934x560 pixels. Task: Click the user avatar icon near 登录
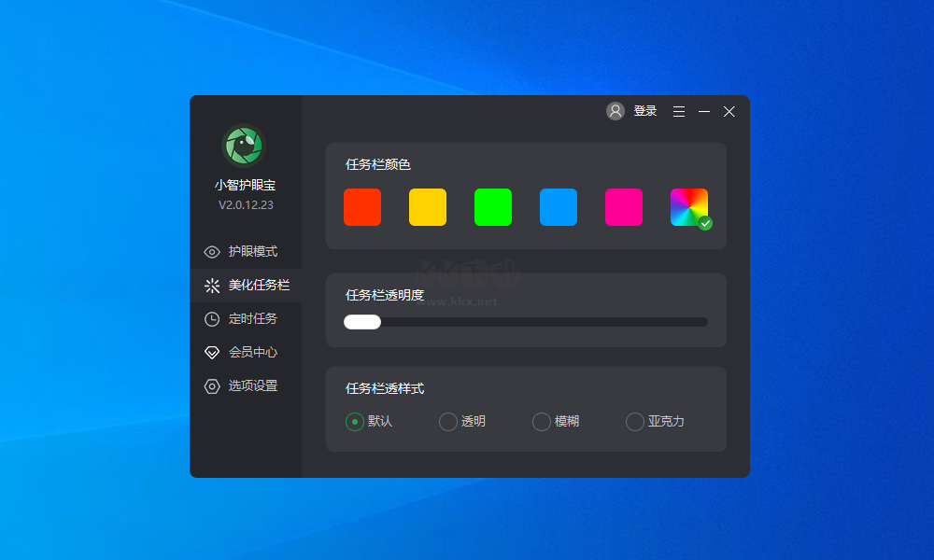point(615,111)
